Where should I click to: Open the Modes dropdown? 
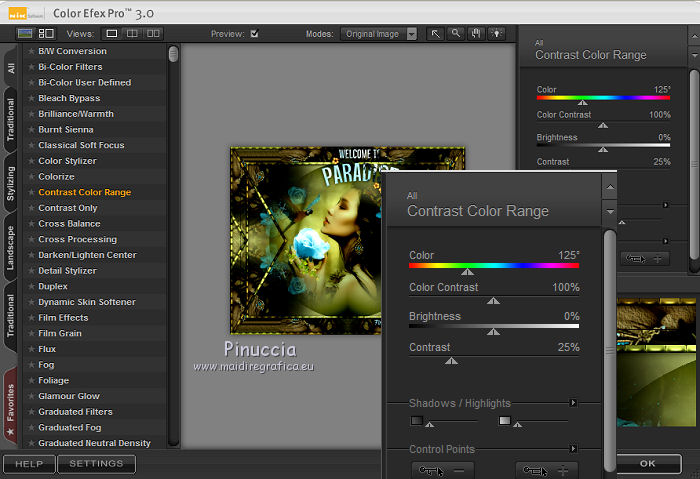point(411,34)
